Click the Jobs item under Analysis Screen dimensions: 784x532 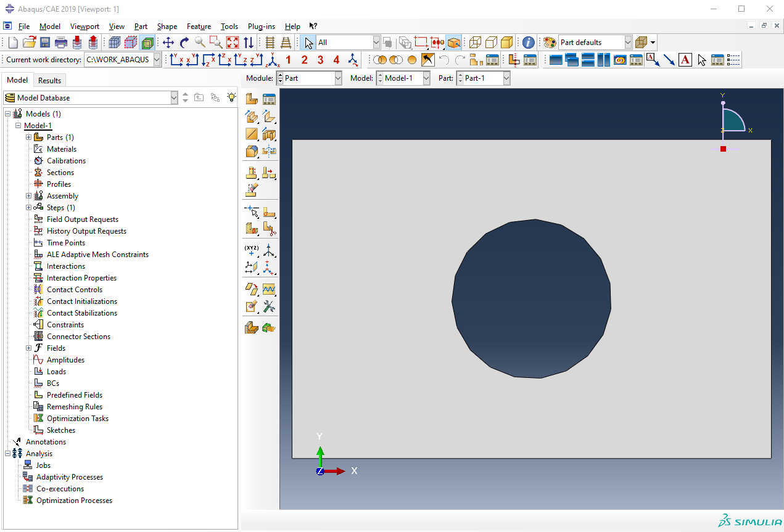[x=43, y=465]
